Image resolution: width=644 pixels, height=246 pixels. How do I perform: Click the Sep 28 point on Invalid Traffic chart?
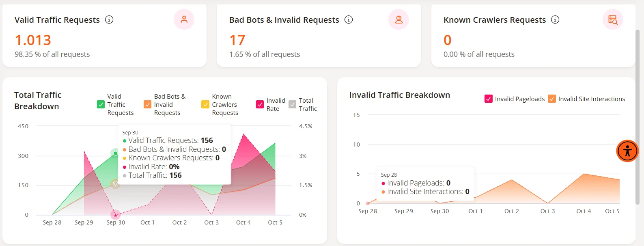(368, 203)
